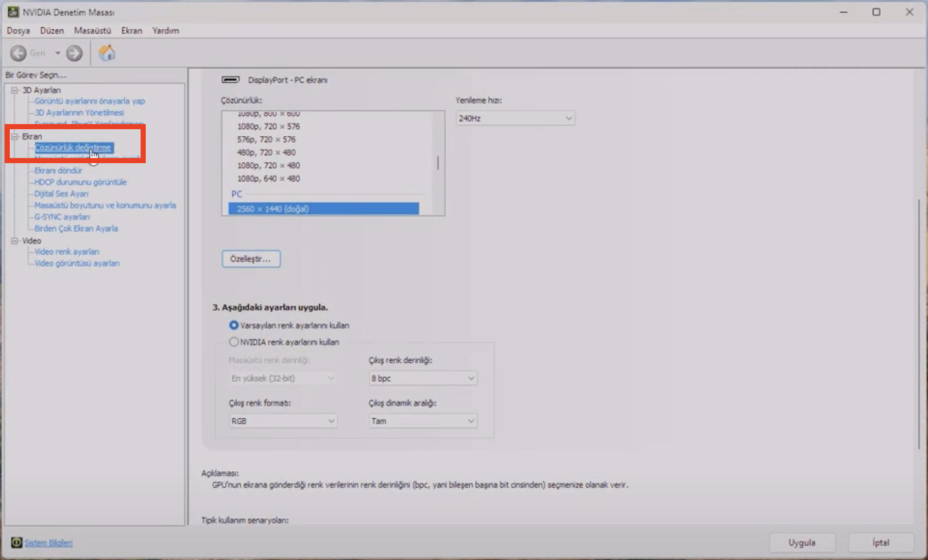Open the Yardım menu
The image size is (928, 560).
point(165,31)
